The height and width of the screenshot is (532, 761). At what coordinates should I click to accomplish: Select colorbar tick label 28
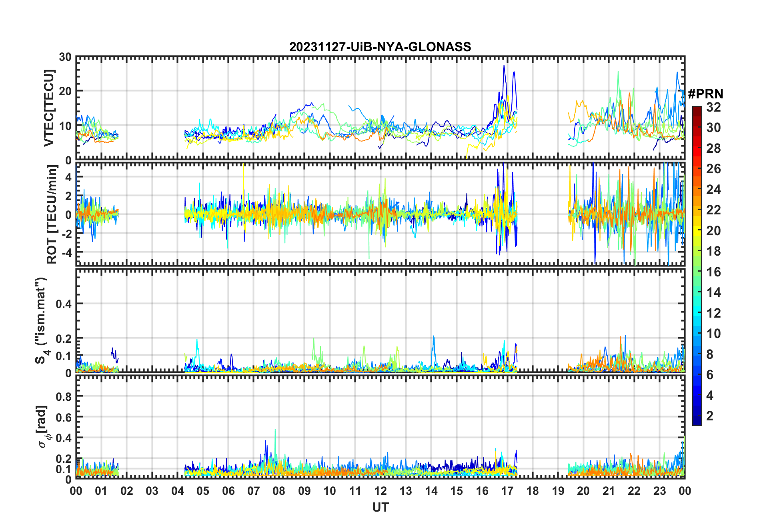pos(713,148)
